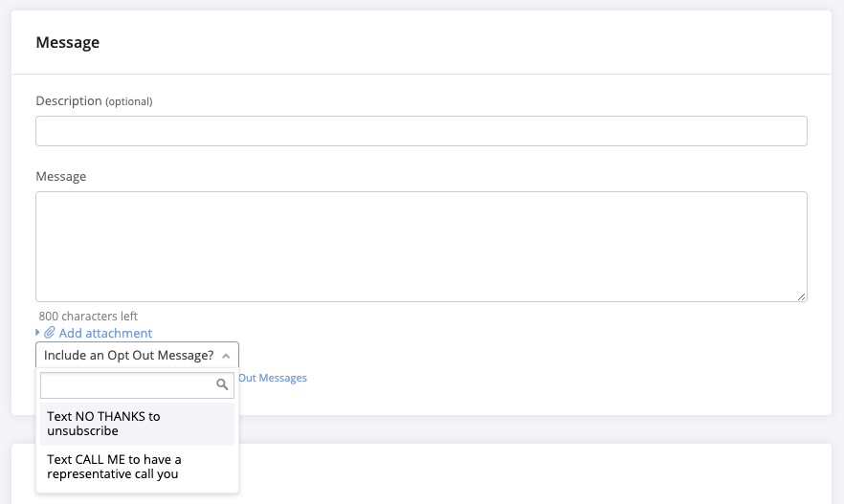The width and height of the screenshot is (844, 504).
Task: Click inside the Message text area
Action: 421,247
